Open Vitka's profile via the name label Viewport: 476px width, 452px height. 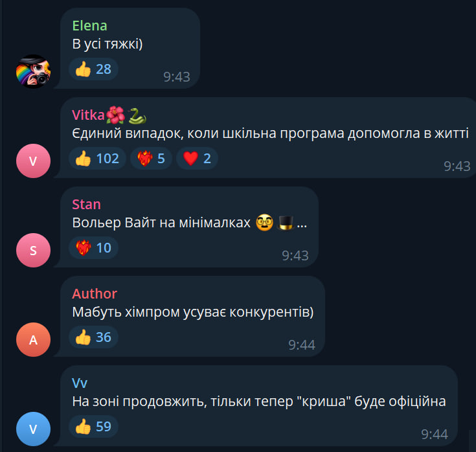[88, 115]
